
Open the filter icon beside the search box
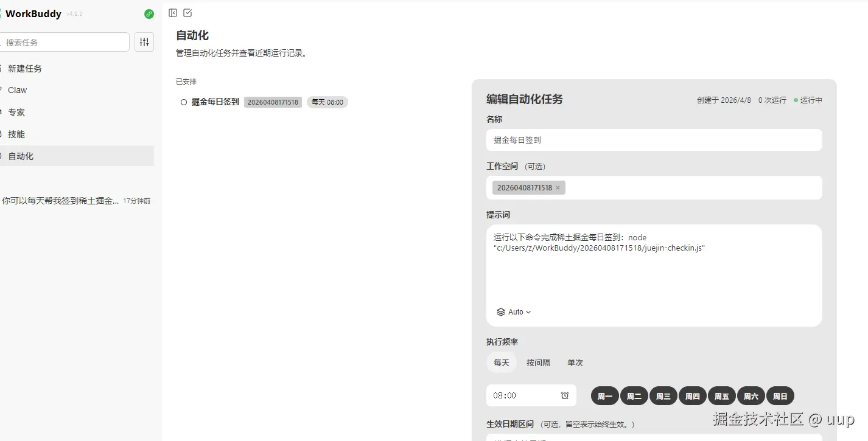pyautogui.click(x=144, y=41)
